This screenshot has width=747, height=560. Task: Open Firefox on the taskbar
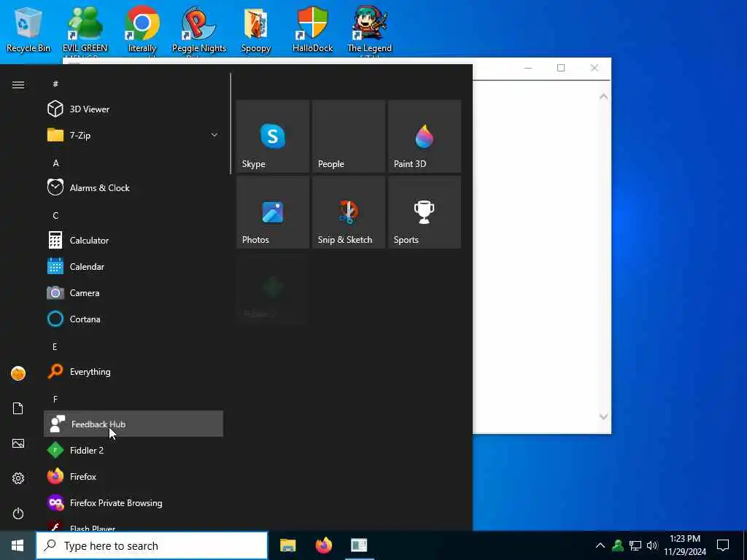pos(323,545)
